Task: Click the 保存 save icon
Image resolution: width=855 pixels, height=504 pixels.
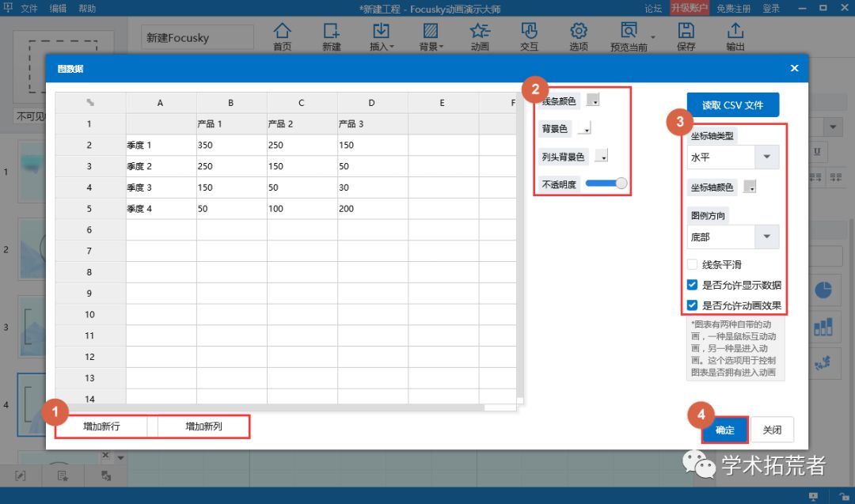Action: [x=686, y=31]
